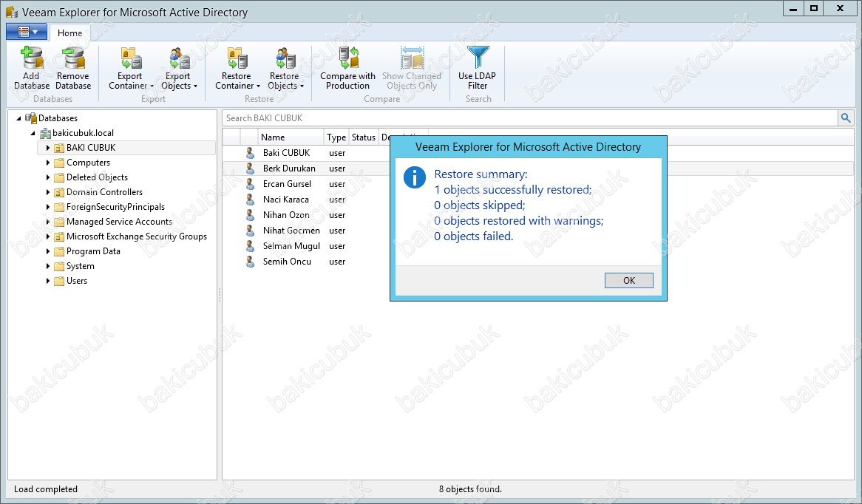Click the Berk Durukan user icon

pyautogui.click(x=250, y=168)
